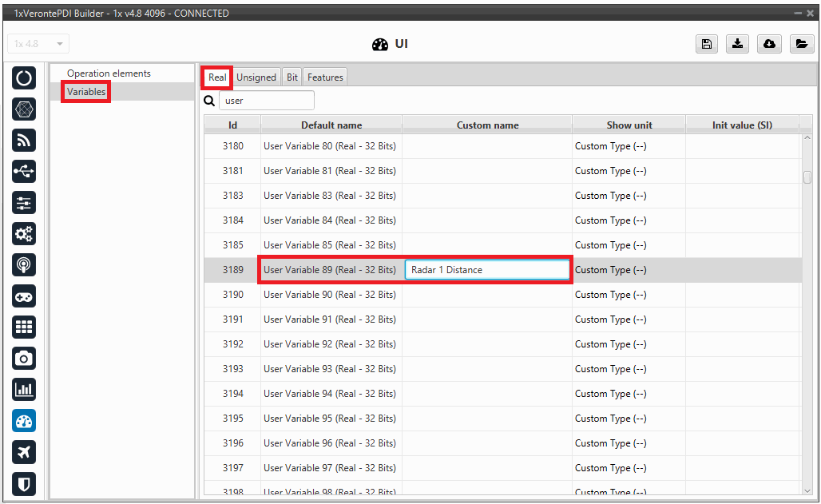Open the bar chart sidebar icon
Screen dimensions: 821x504
pyautogui.click(x=24, y=390)
